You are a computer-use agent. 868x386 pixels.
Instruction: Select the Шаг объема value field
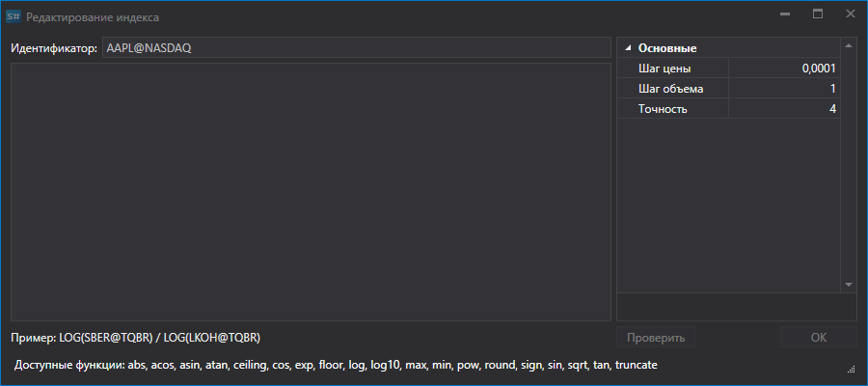pos(784,89)
